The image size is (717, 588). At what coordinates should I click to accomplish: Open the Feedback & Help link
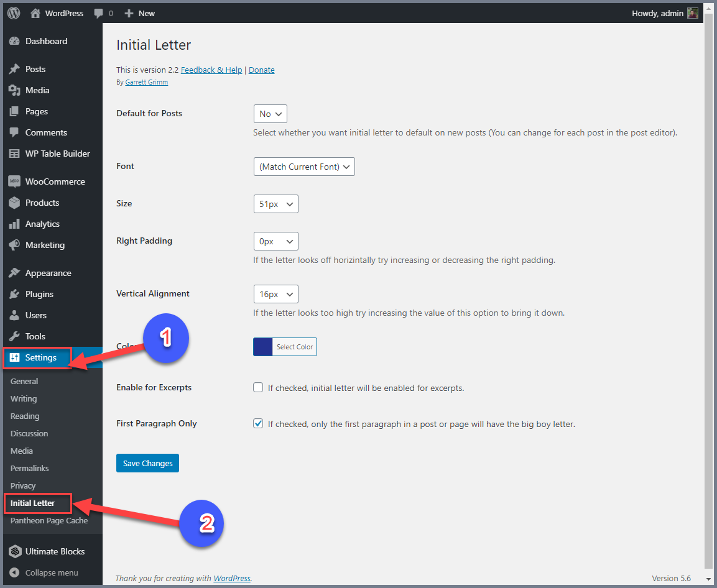(211, 70)
